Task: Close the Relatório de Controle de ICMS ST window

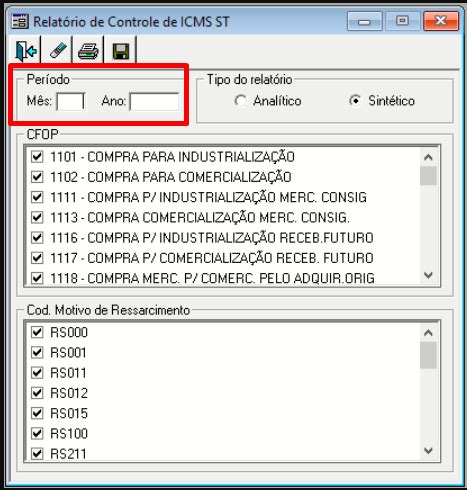Action: pyautogui.click(x=441, y=22)
